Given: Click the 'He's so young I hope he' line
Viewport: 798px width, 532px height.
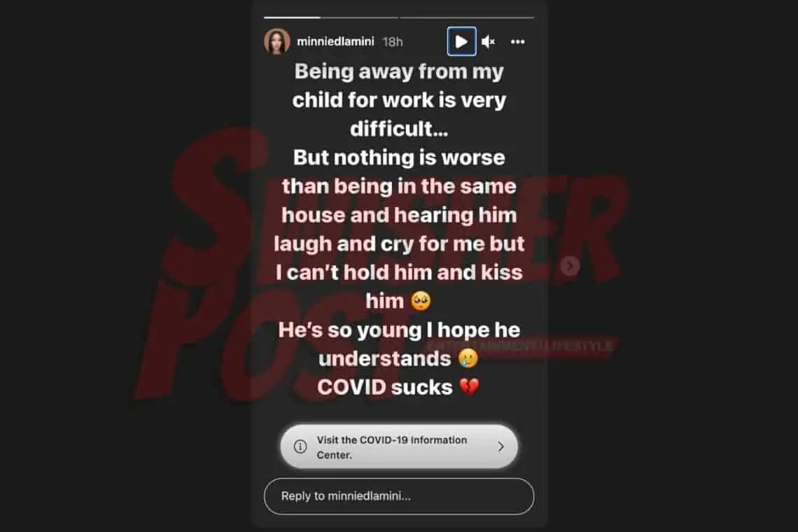Looking at the screenshot, I should pos(399,330).
